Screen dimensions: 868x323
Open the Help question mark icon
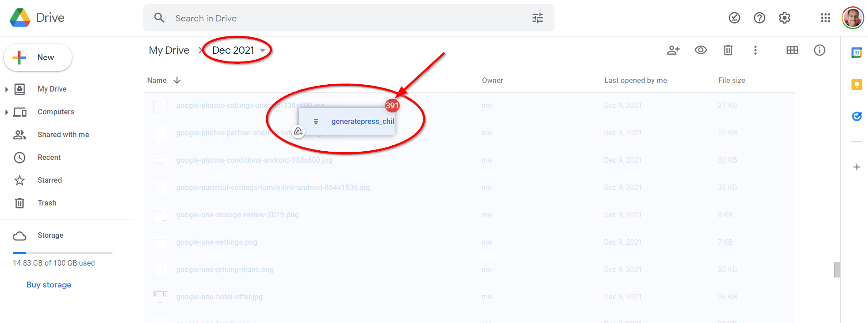(x=760, y=18)
